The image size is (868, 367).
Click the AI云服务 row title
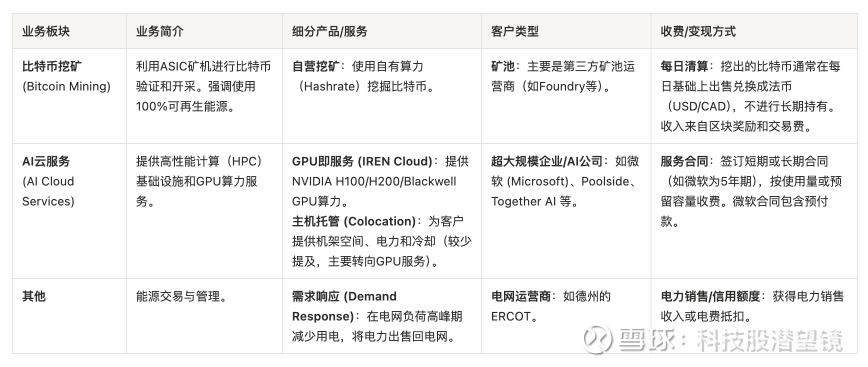46,161
